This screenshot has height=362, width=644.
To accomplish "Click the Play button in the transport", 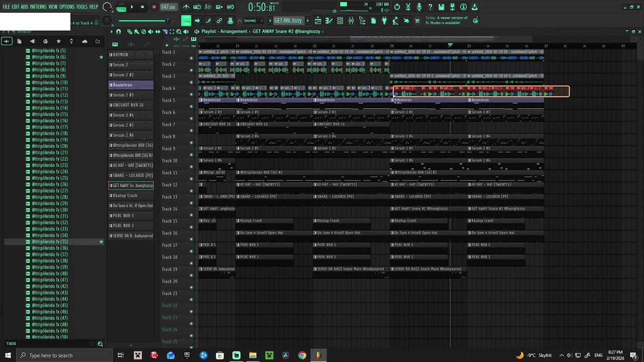I will click(x=132, y=7).
